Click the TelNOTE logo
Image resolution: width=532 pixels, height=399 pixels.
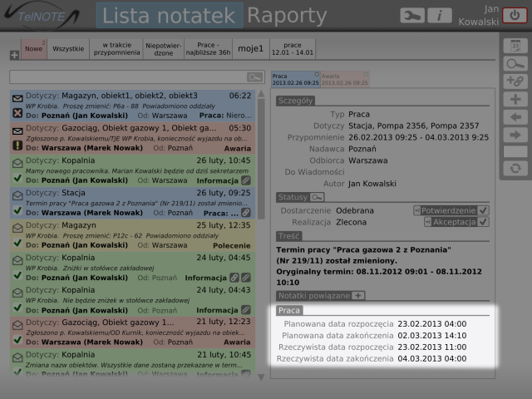click(42, 16)
